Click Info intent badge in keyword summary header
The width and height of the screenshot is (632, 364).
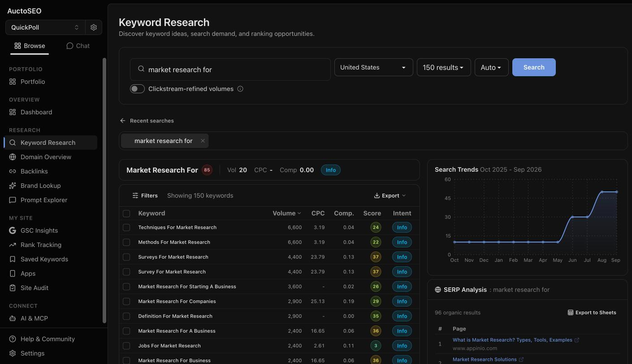coord(331,170)
